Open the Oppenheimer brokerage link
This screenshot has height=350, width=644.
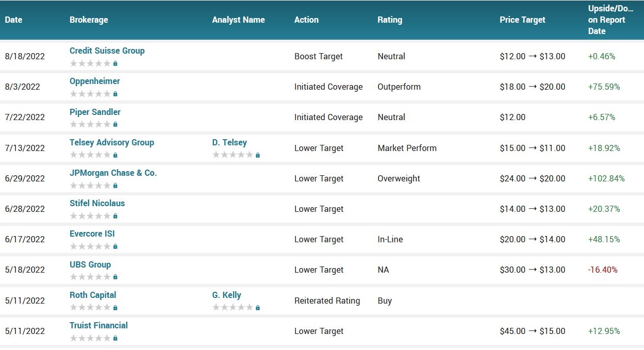pyautogui.click(x=95, y=81)
